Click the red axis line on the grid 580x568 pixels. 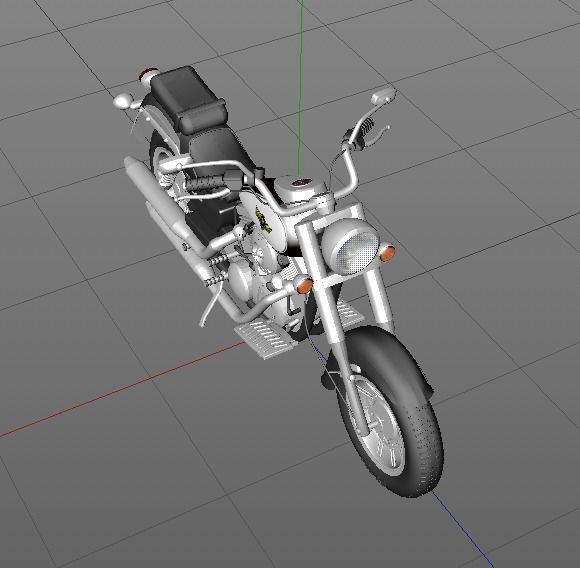tap(122, 390)
